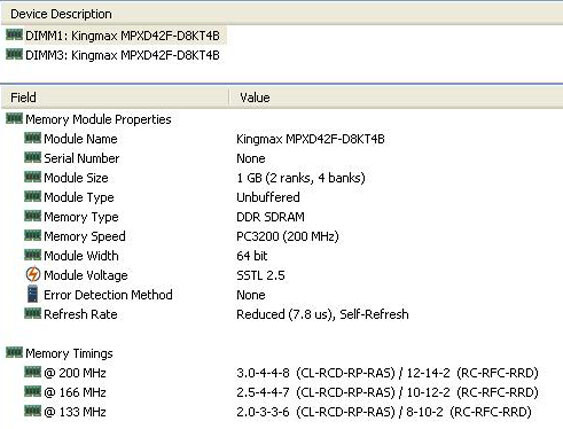
Task: Select the Module Type field label
Action: pos(79,197)
